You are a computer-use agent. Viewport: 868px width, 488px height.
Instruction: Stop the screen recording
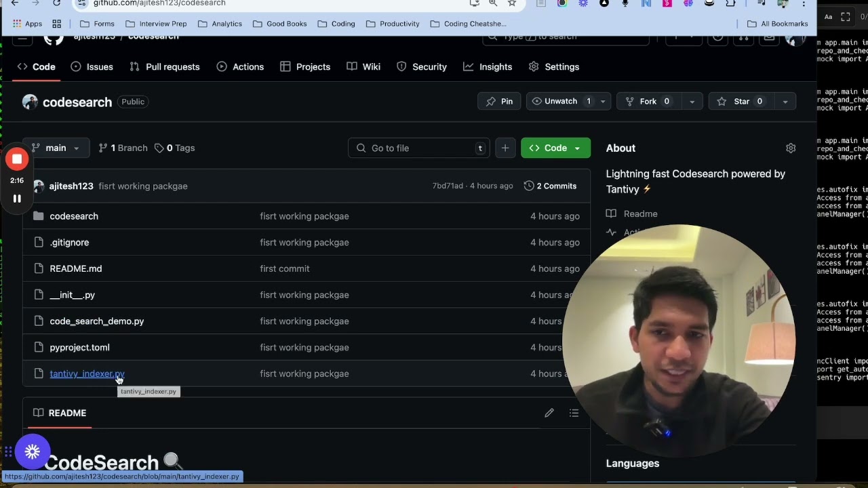(17, 159)
